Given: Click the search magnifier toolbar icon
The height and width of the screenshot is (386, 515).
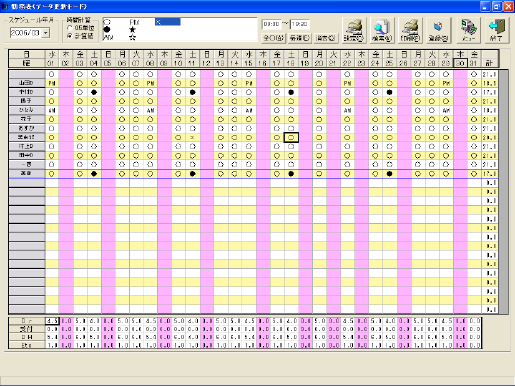Looking at the screenshot, I should tap(382, 30).
